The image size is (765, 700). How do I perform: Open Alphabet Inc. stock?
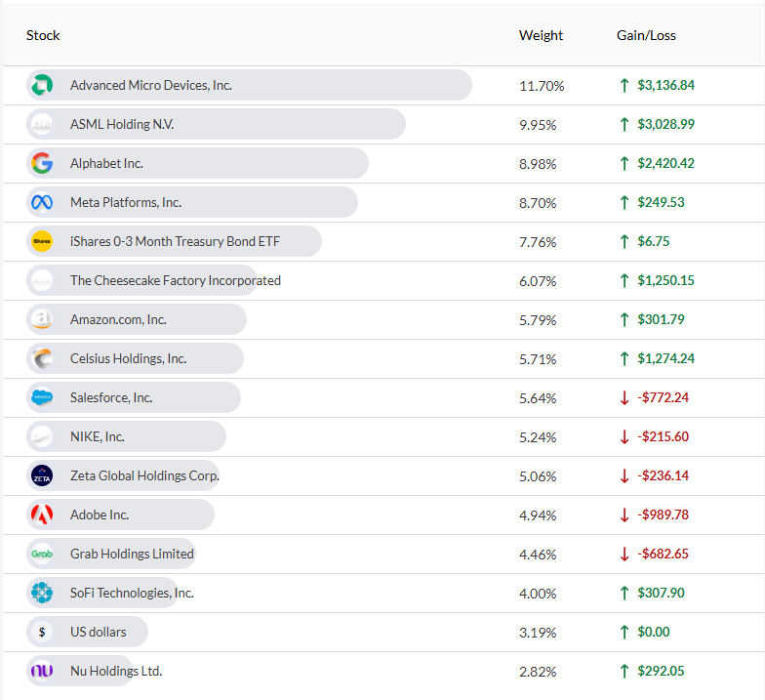tap(106, 164)
